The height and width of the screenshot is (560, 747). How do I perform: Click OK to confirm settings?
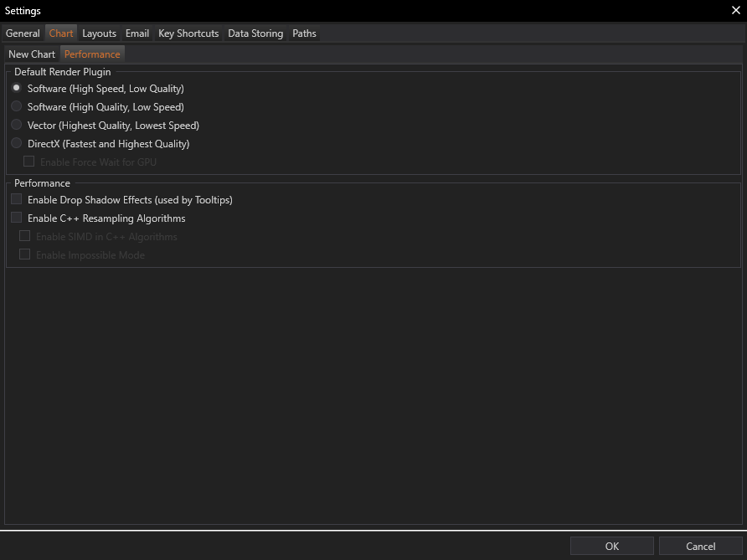click(x=612, y=547)
